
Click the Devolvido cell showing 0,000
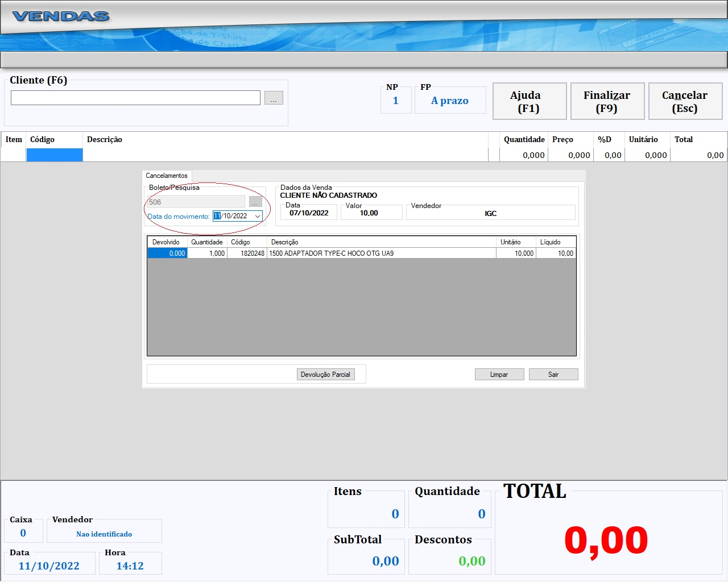167,253
